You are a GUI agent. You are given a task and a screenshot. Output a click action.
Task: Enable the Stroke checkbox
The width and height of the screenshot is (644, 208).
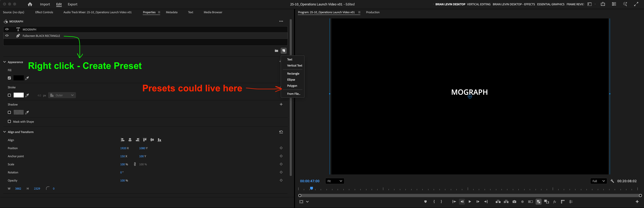9,95
